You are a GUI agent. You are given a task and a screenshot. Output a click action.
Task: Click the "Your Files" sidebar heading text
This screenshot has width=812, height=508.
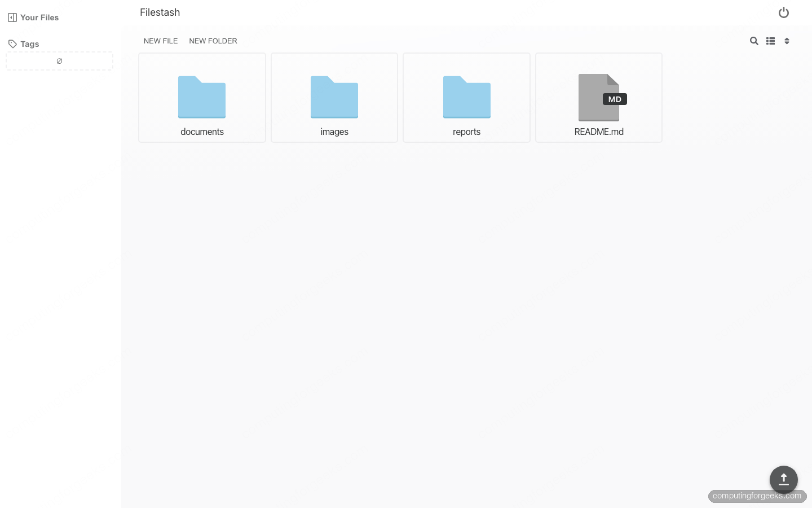pos(39,17)
